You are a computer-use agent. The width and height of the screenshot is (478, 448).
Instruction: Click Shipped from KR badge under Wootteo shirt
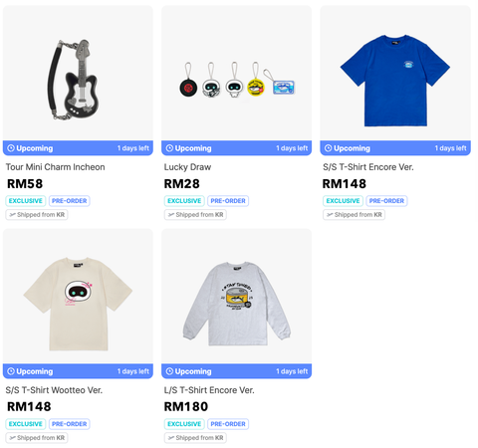37,438
